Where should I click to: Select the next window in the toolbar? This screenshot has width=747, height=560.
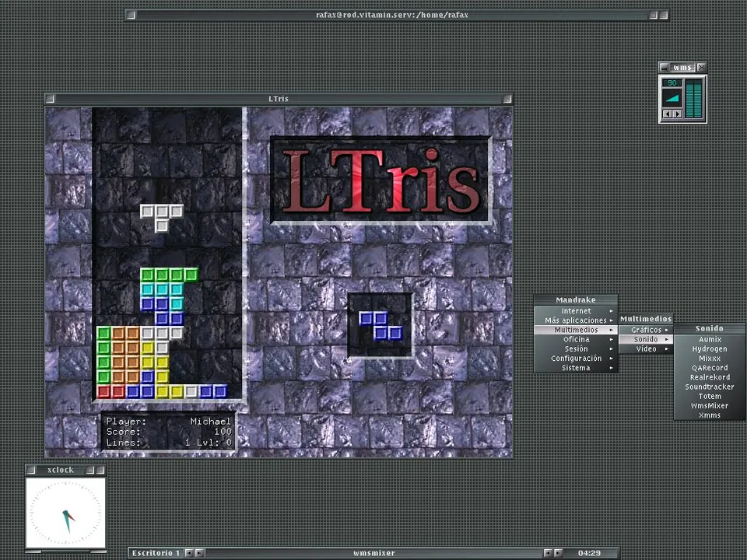click(x=559, y=553)
